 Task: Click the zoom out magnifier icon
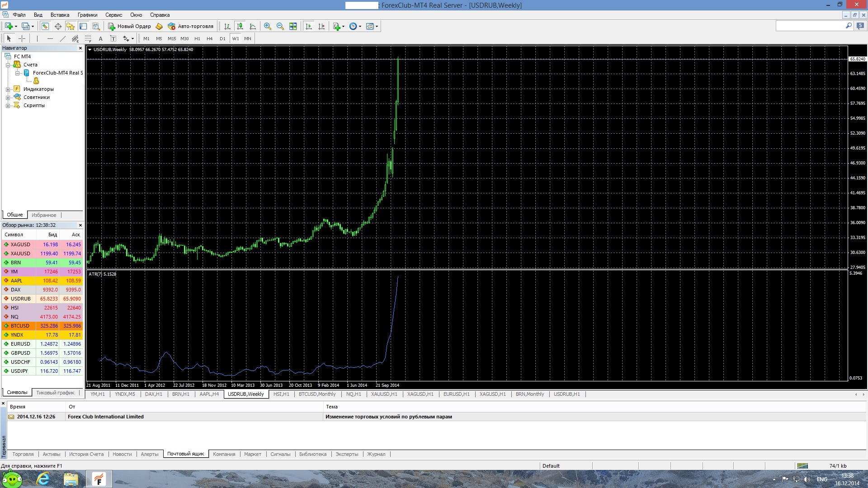[x=280, y=26]
